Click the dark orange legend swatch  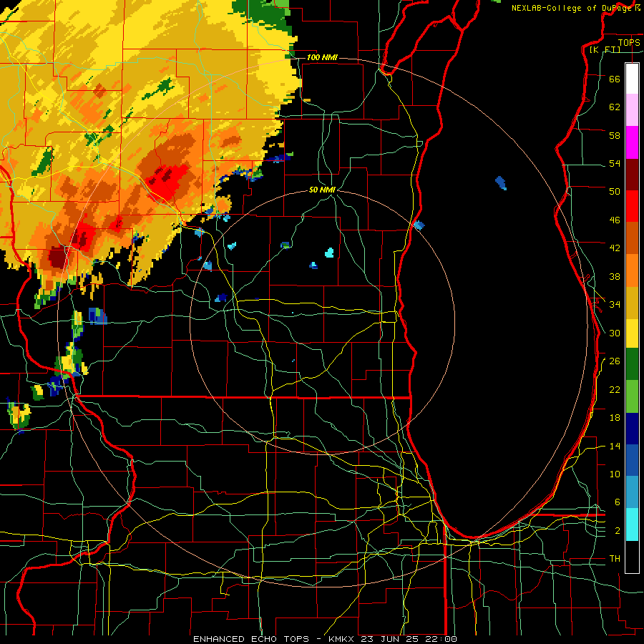pyautogui.click(x=632, y=238)
